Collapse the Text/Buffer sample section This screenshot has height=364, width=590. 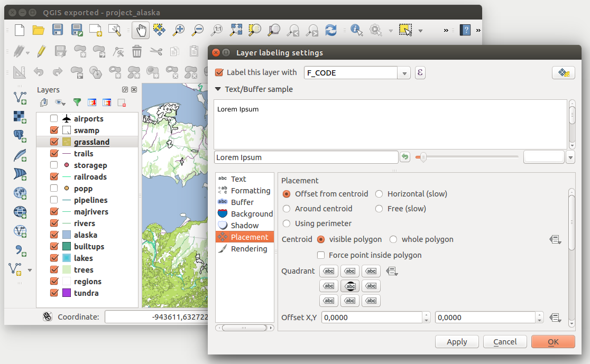coord(218,89)
